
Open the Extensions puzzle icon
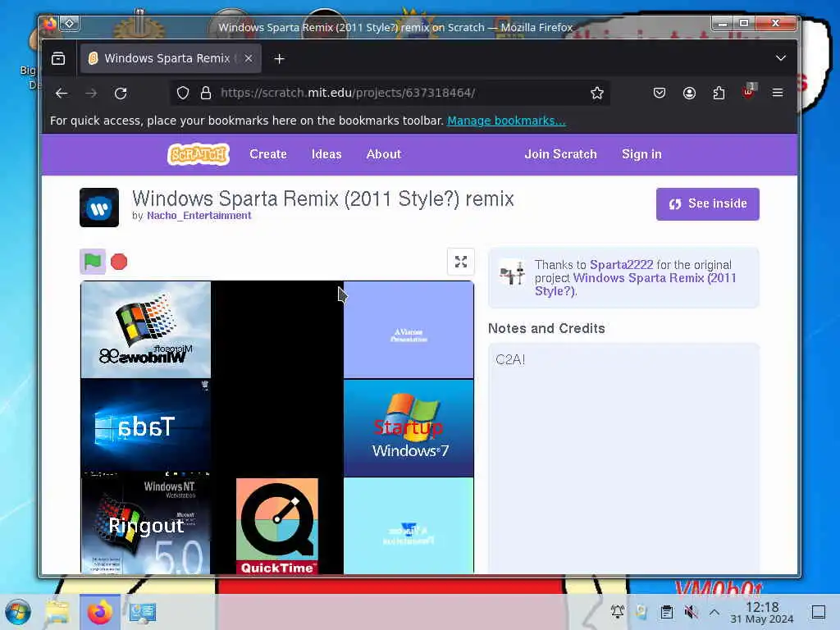click(x=719, y=94)
